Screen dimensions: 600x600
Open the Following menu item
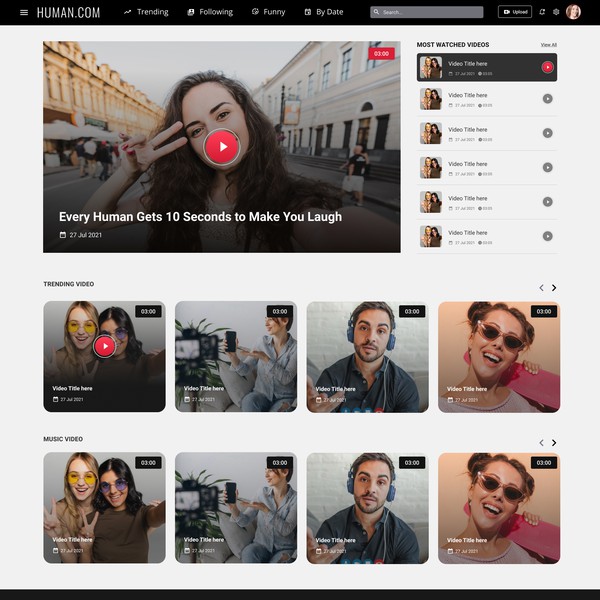pyautogui.click(x=210, y=12)
